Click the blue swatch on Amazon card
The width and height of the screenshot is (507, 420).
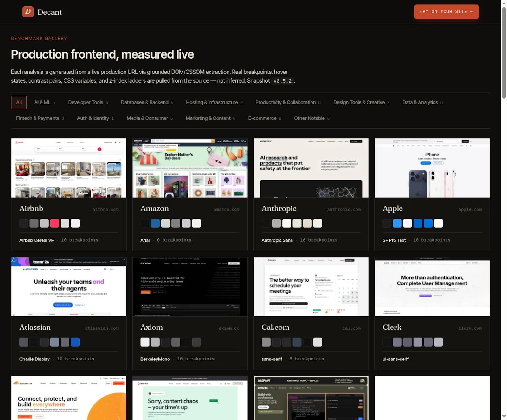(x=155, y=223)
